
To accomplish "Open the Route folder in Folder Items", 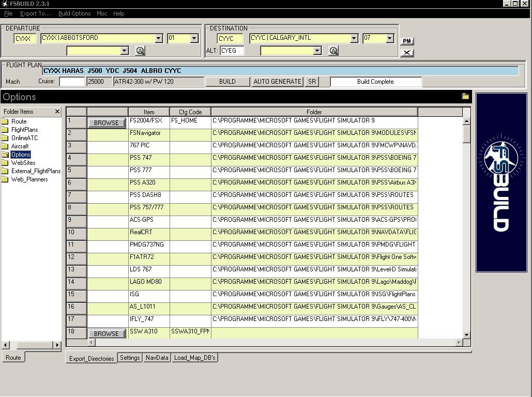I will tap(19, 121).
